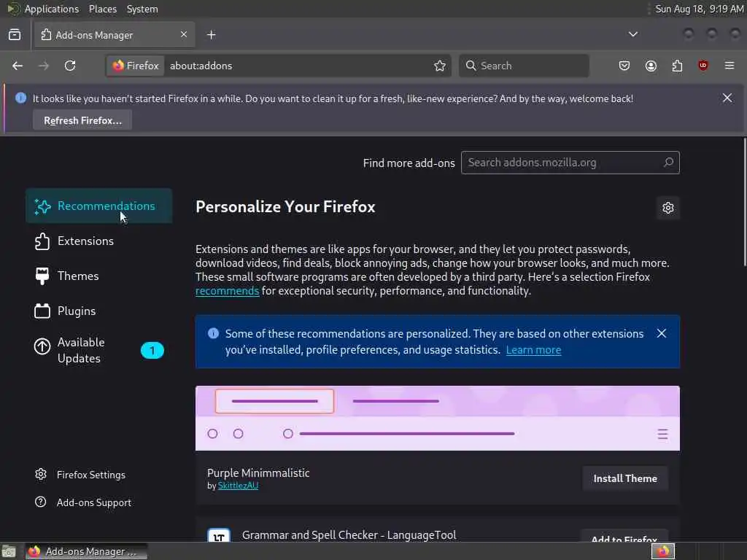Click the page vertical scrollbar

(744, 203)
